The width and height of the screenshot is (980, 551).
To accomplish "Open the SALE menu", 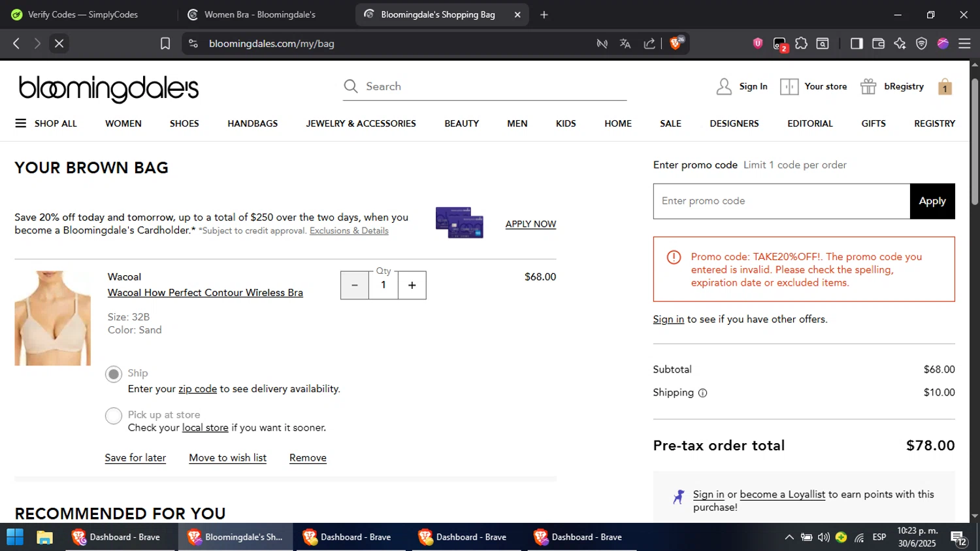I will click(x=670, y=124).
